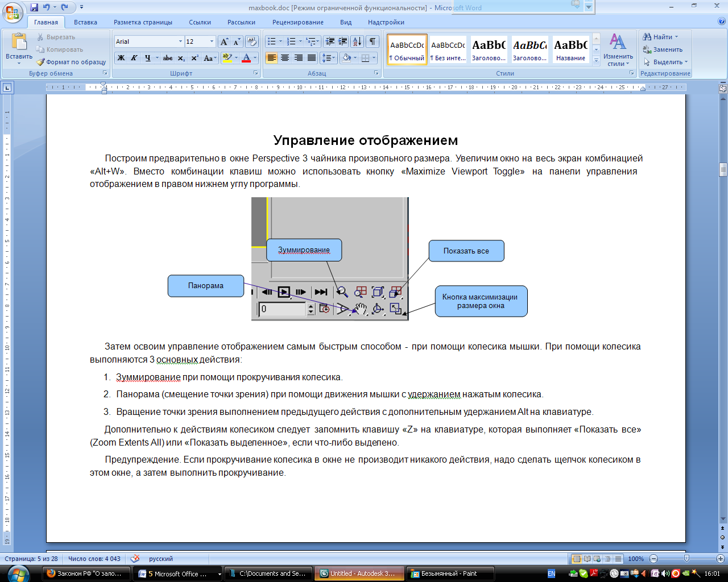This screenshot has width=728, height=582.
Task: Open the Paragraph (Абзац) dialog launcher
Action: click(x=377, y=73)
